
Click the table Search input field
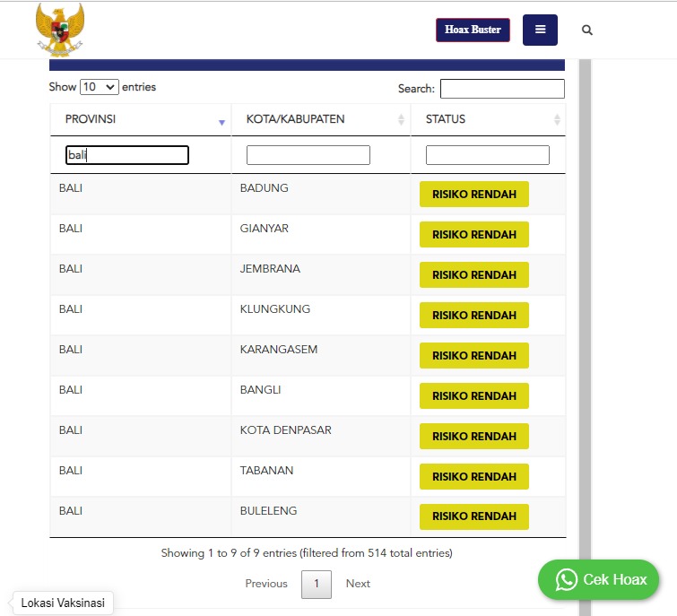point(502,89)
